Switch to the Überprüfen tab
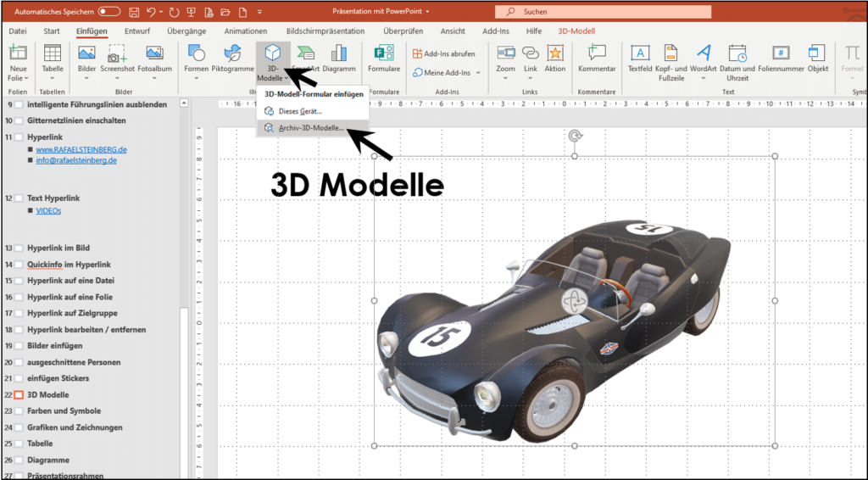Viewport: 868px width, 480px height. click(x=403, y=31)
